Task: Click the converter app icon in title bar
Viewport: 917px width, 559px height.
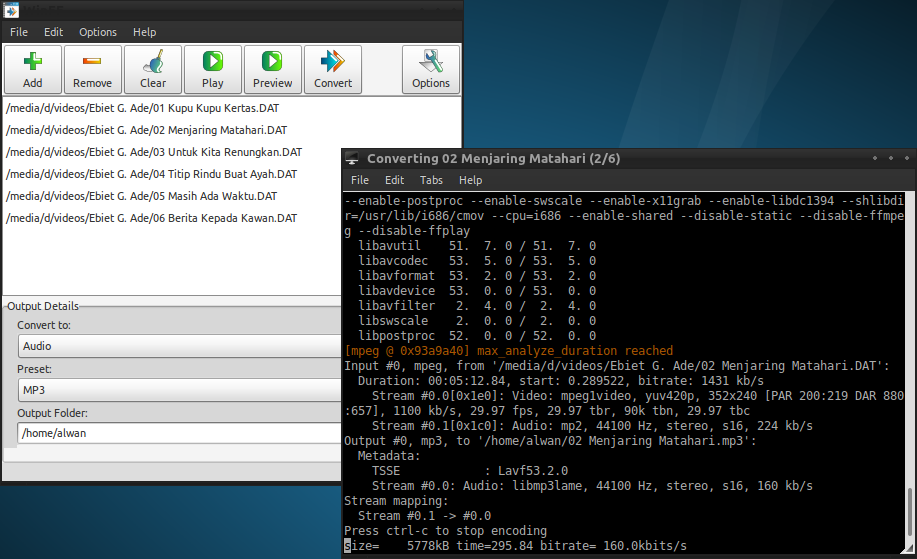Action: (11, 9)
